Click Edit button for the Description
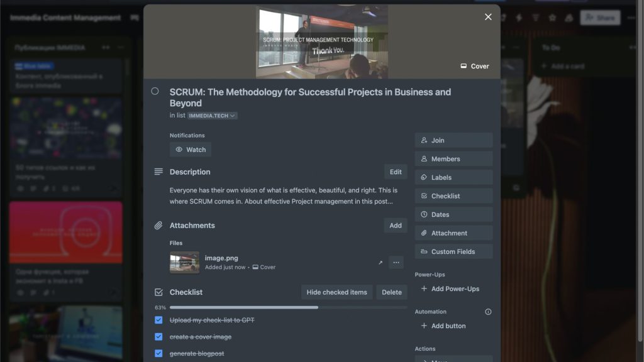Screen dimensions: 644x362 396,172
